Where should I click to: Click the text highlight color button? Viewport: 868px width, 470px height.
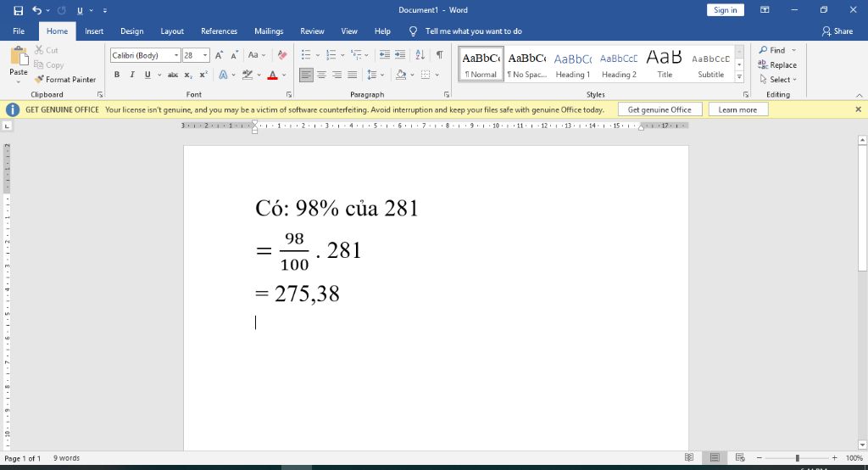[248, 75]
